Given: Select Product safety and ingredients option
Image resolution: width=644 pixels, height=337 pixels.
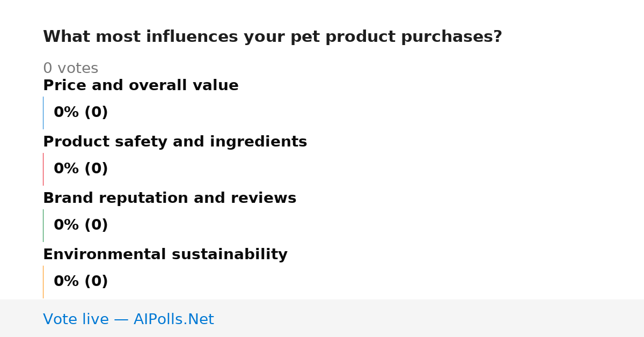Looking at the screenshot, I should pos(175,142).
